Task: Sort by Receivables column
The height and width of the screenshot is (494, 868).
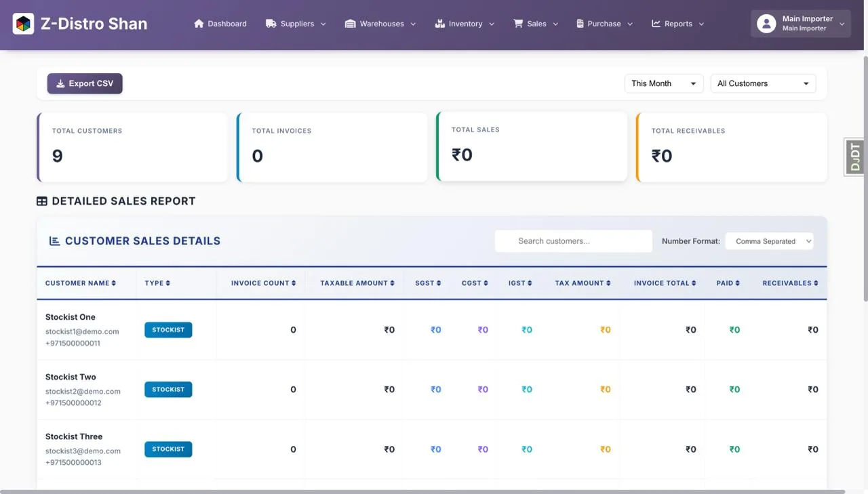Action: [x=790, y=283]
